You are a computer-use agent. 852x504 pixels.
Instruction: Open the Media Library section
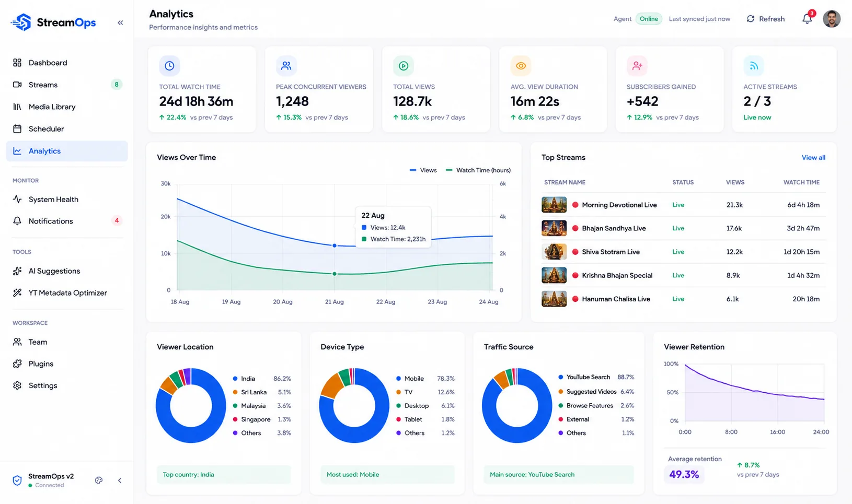(x=67, y=107)
